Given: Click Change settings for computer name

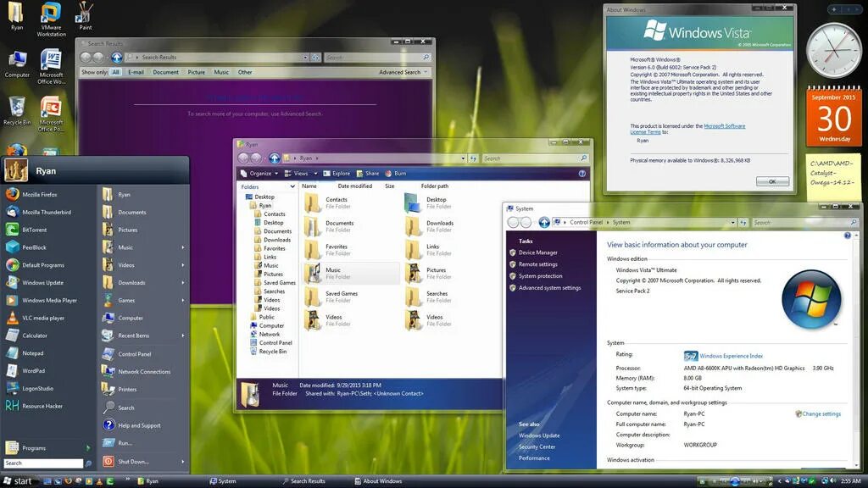Looking at the screenshot, I should pos(821,413).
